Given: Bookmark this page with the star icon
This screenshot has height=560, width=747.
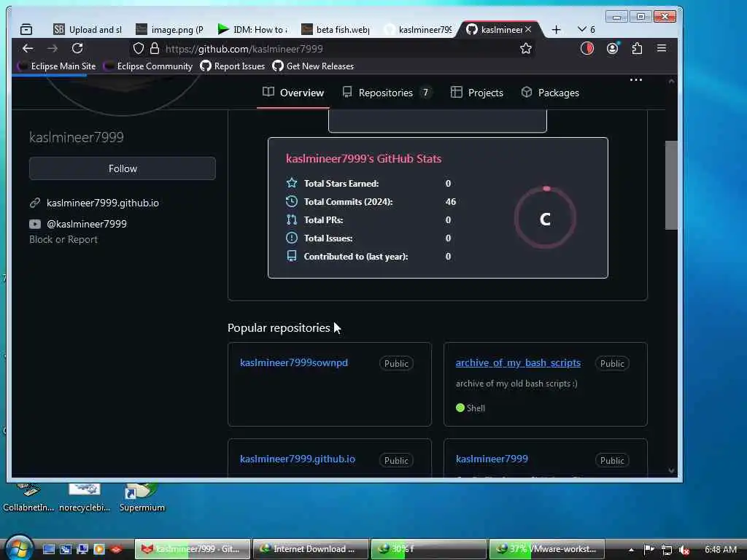Looking at the screenshot, I should [x=525, y=49].
